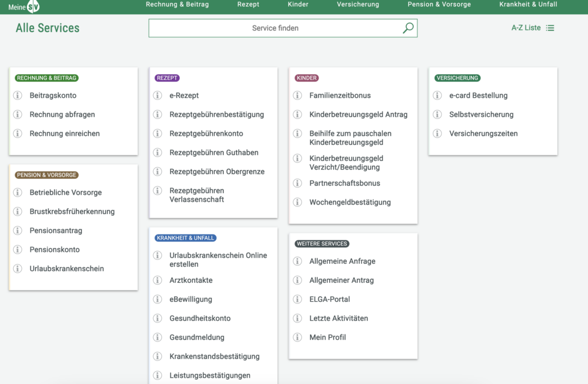Open Allgemeiner Antrag service
Screen dimensions: 588x384
342,281
